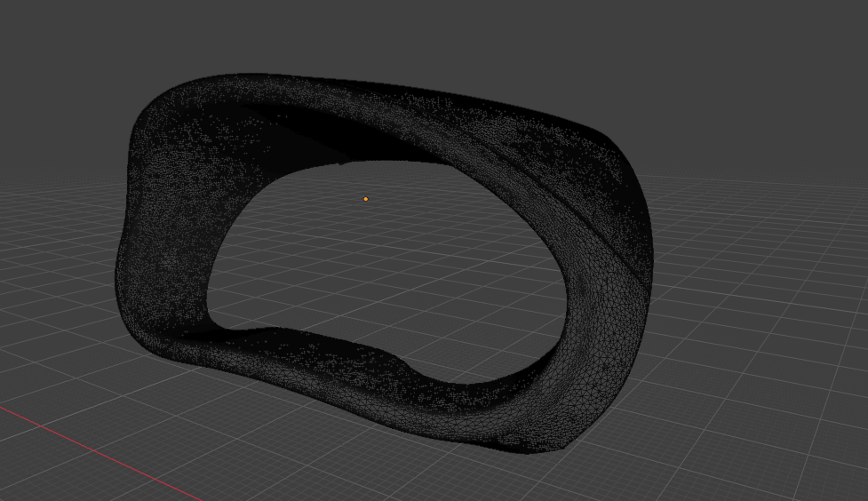The height and width of the screenshot is (501, 868).
Task: Click the orange object origin dot
Action: point(365,199)
